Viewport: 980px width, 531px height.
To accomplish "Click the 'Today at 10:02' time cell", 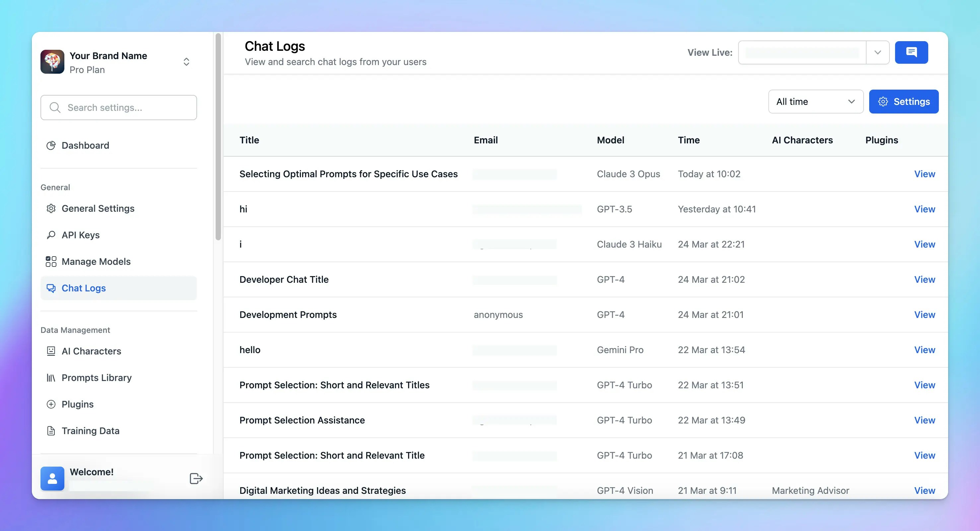I will [709, 174].
